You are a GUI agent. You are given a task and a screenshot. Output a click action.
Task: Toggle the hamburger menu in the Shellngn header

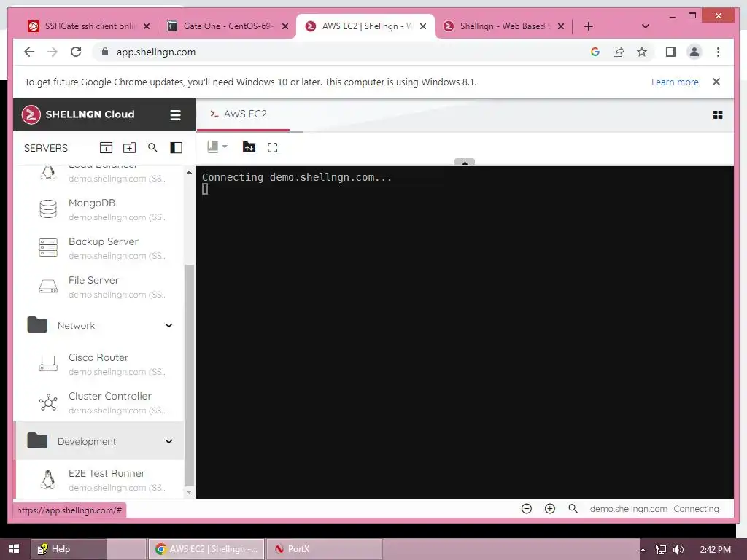(175, 115)
